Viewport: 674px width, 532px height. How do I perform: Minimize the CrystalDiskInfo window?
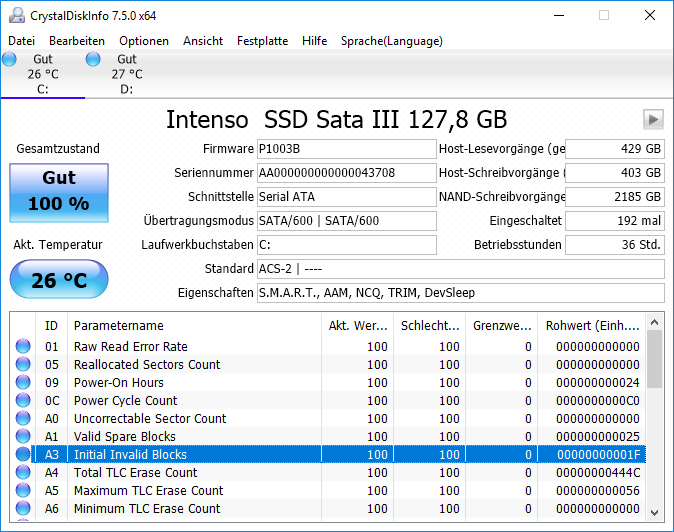pyautogui.click(x=559, y=15)
